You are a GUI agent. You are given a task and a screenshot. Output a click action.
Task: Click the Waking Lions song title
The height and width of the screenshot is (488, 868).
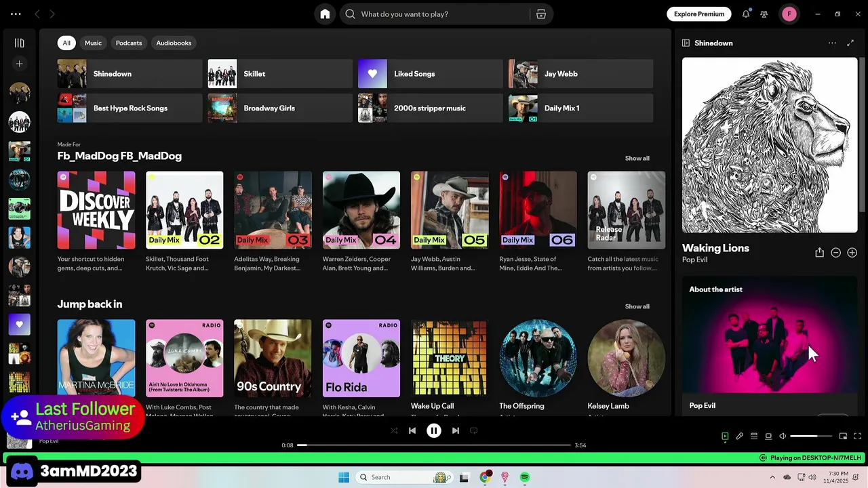pyautogui.click(x=715, y=248)
